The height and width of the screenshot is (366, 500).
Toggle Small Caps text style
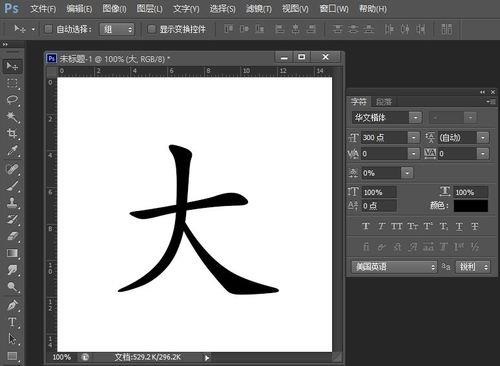(413, 226)
